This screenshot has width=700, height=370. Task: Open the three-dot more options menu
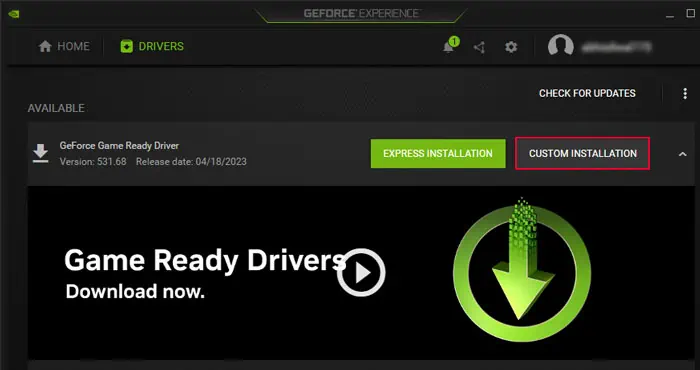click(x=685, y=93)
